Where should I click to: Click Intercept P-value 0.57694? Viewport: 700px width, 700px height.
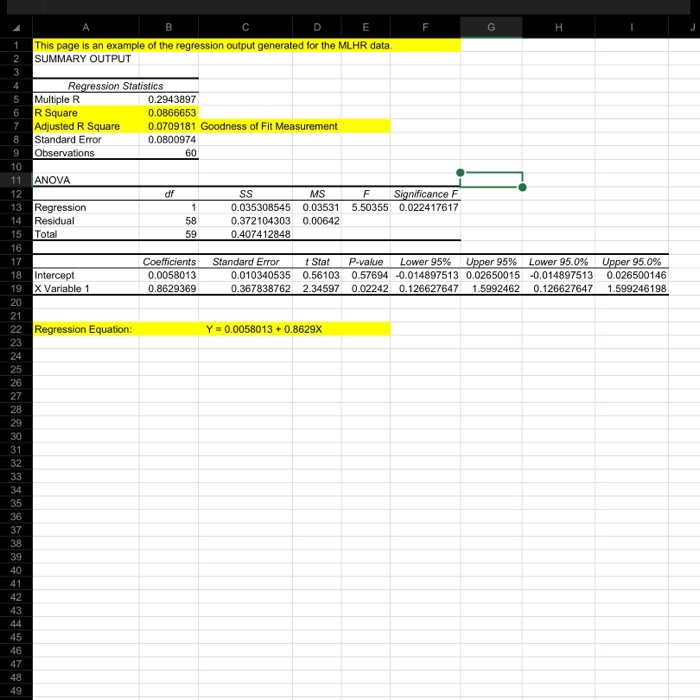tap(370, 275)
